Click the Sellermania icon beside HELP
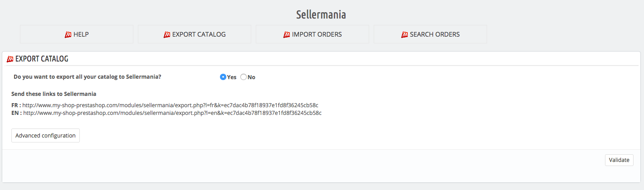This screenshot has height=190, width=644. click(x=68, y=34)
